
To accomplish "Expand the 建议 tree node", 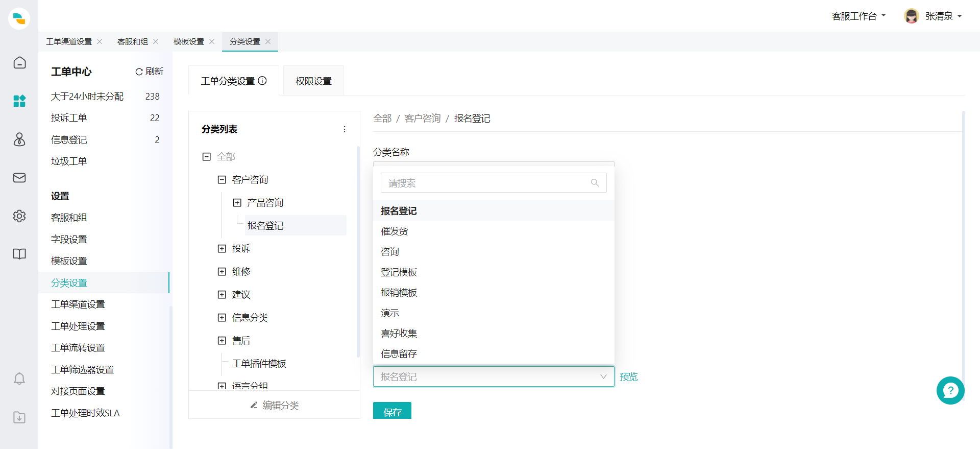I will pos(222,295).
